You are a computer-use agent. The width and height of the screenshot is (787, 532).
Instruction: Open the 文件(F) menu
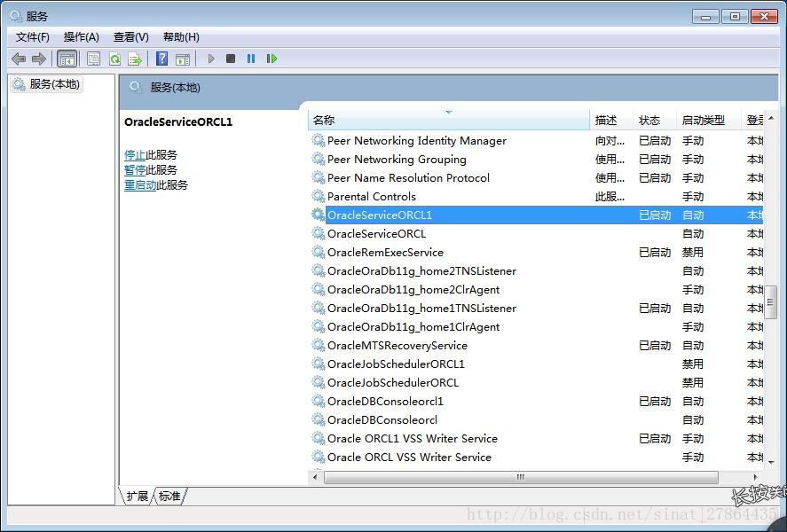[33, 37]
